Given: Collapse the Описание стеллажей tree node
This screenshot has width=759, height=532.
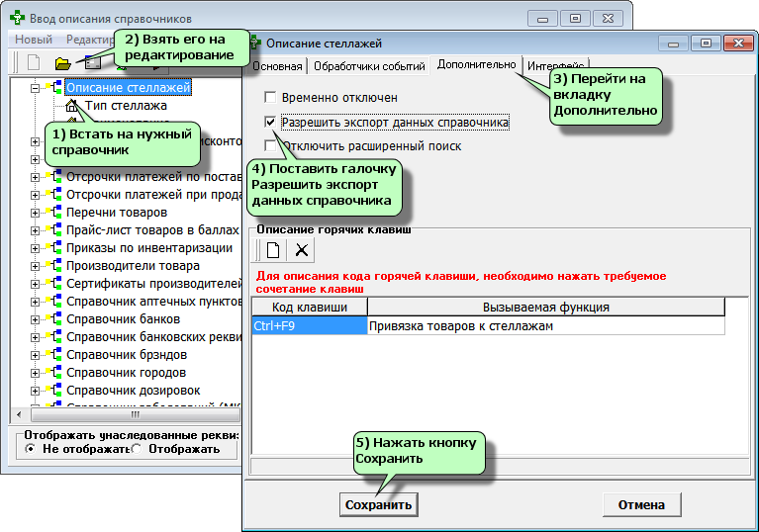Looking at the screenshot, I should pyautogui.click(x=36, y=88).
